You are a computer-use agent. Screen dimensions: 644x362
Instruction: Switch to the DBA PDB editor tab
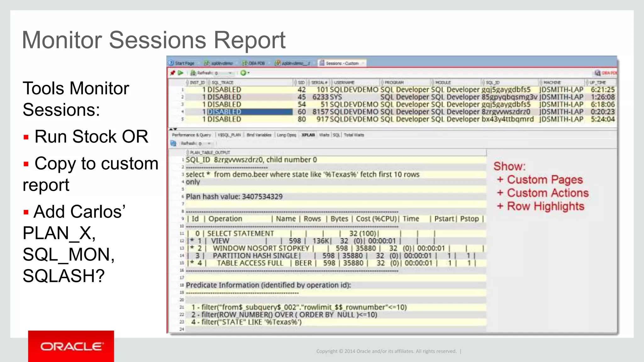pyautogui.click(x=256, y=63)
